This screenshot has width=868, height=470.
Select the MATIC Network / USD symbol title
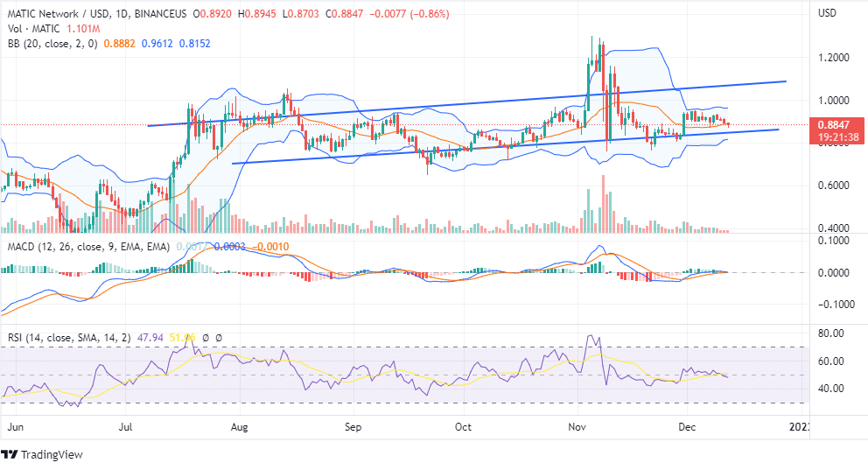97,14
